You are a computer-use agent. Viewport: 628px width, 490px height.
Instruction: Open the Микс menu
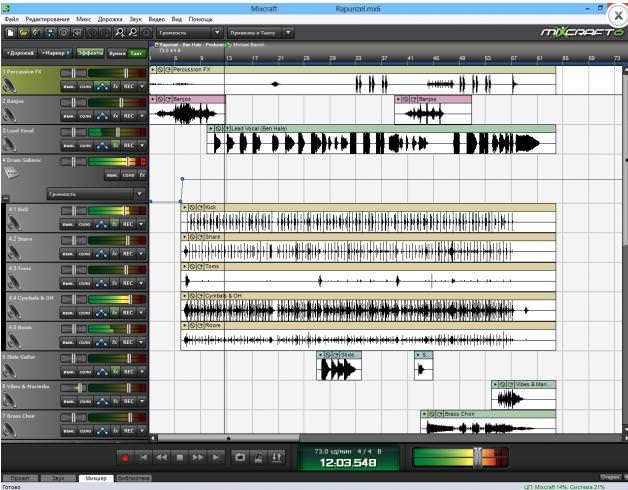(x=83, y=19)
